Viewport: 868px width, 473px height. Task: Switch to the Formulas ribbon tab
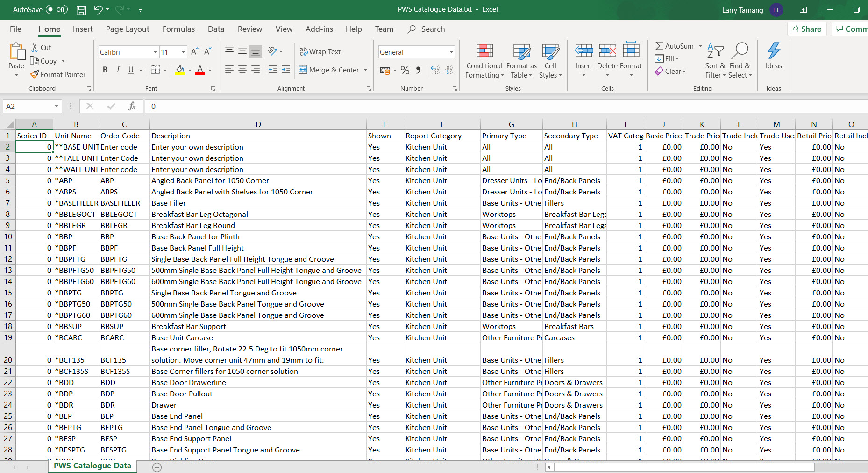[178, 29]
